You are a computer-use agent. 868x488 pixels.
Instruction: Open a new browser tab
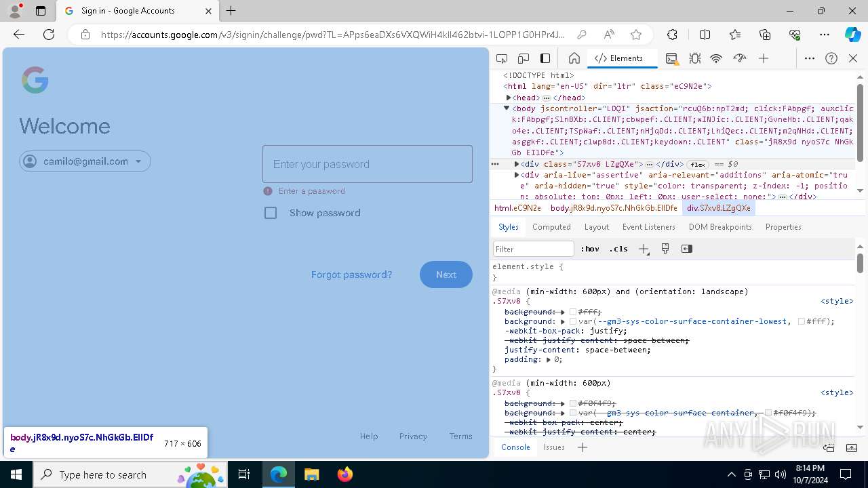(231, 11)
